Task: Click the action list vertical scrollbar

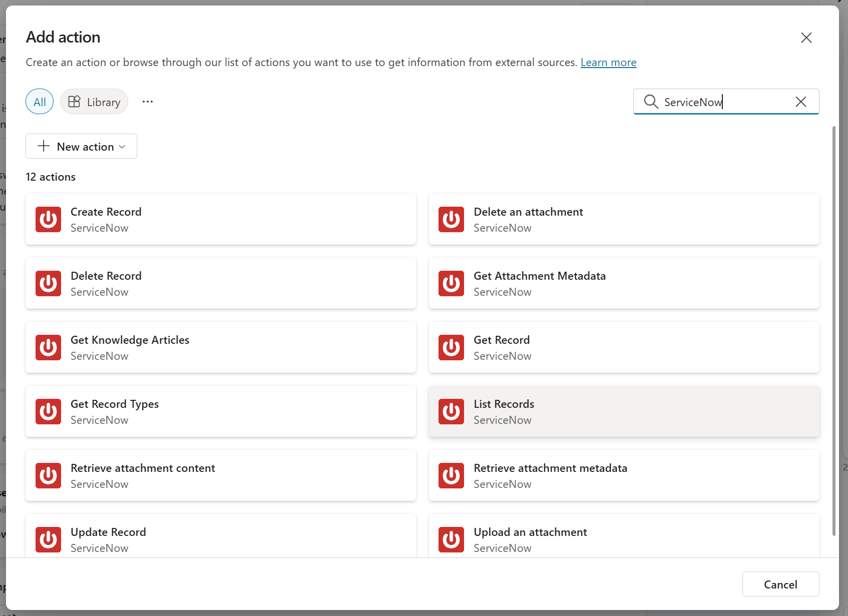Action: click(x=833, y=330)
